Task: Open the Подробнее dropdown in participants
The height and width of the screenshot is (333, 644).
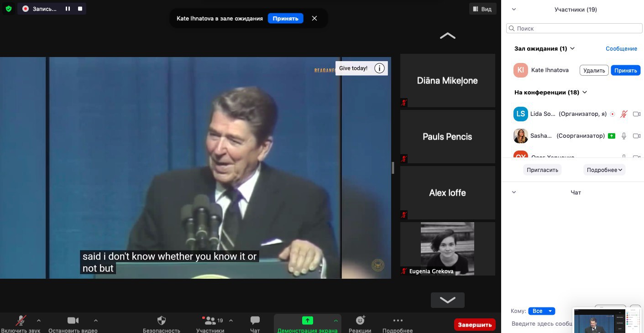Action: [604, 170]
